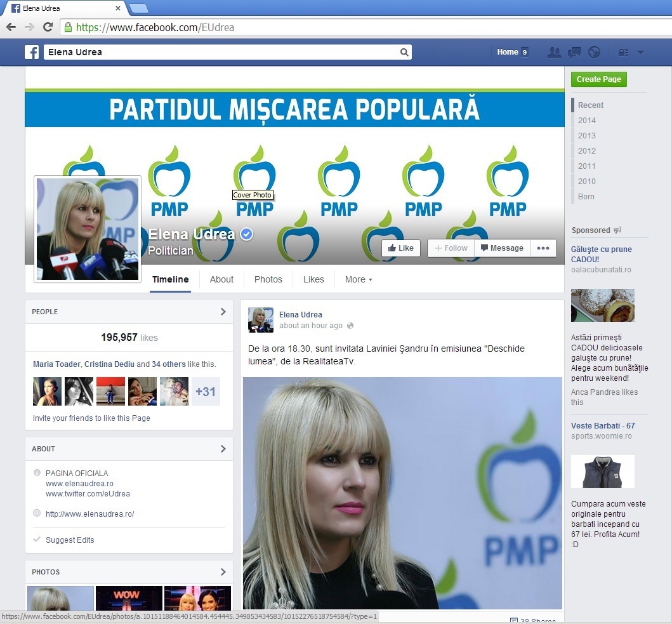Screen dimensions: 672x624
Task: Click the vest ad image
Action: click(603, 472)
